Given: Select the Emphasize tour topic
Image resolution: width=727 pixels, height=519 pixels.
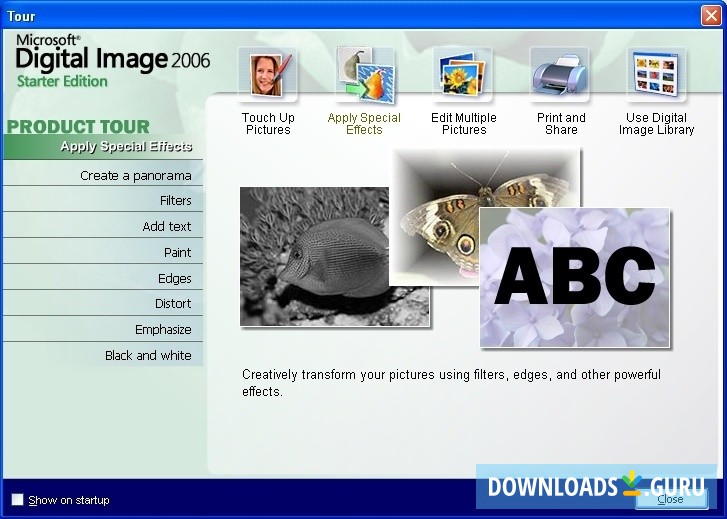Looking at the screenshot, I should [x=103, y=329].
